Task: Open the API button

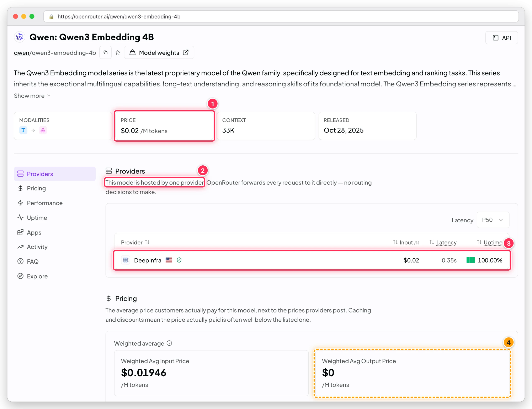Action: [x=501, y=38]
